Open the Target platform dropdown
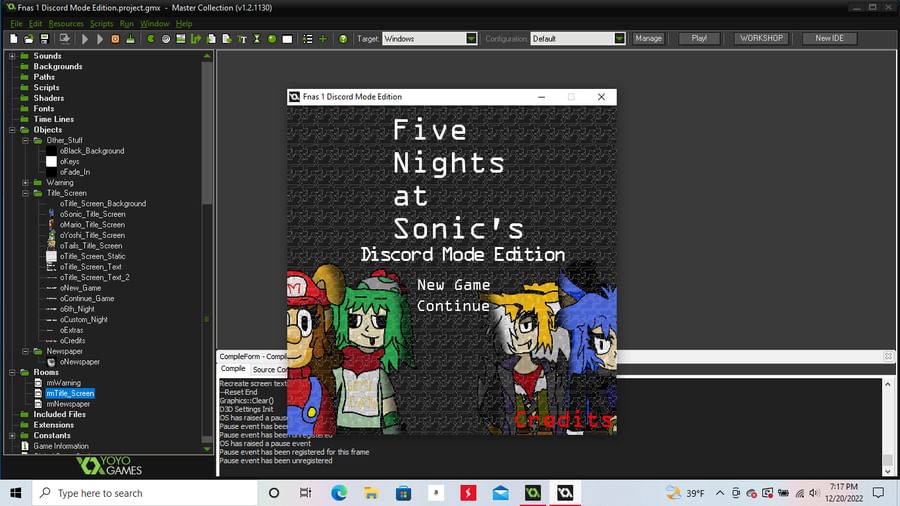 tap(471, 38)
